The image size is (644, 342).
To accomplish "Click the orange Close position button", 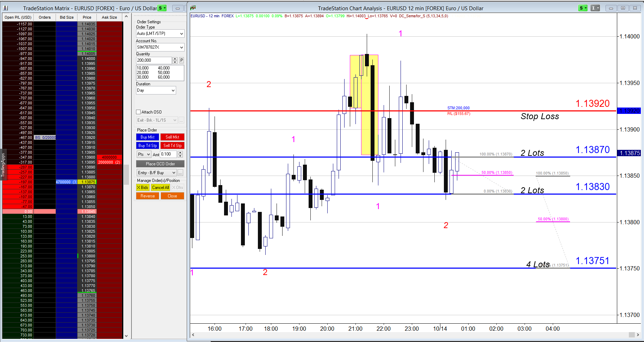I will coord(172,196).
